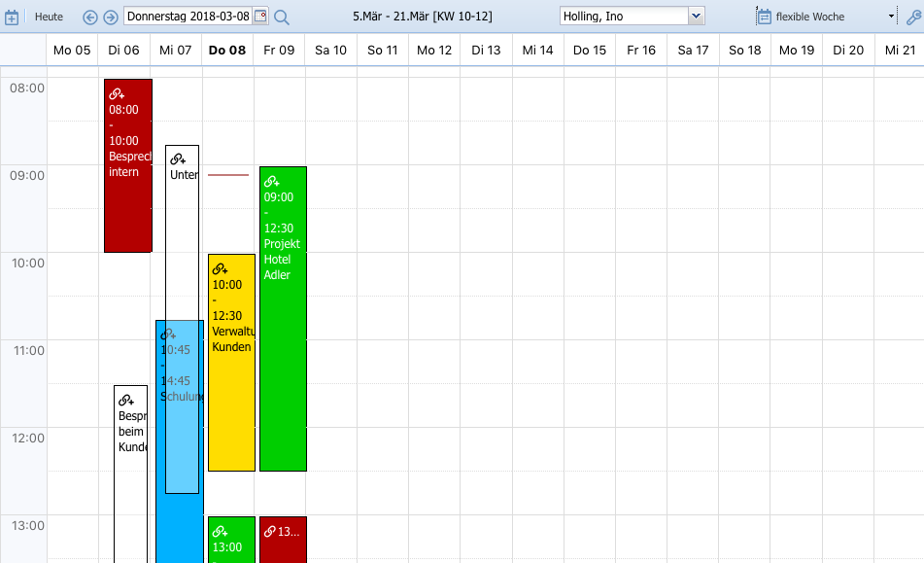Select the Fr 16 day column header
The width and height of the screenshot is (924, 563).
pyautogui.click(x=641, y=50)
